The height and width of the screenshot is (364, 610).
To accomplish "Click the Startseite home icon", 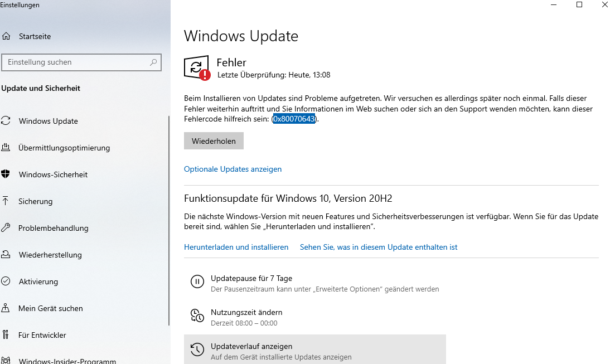I will pos(6,36).
